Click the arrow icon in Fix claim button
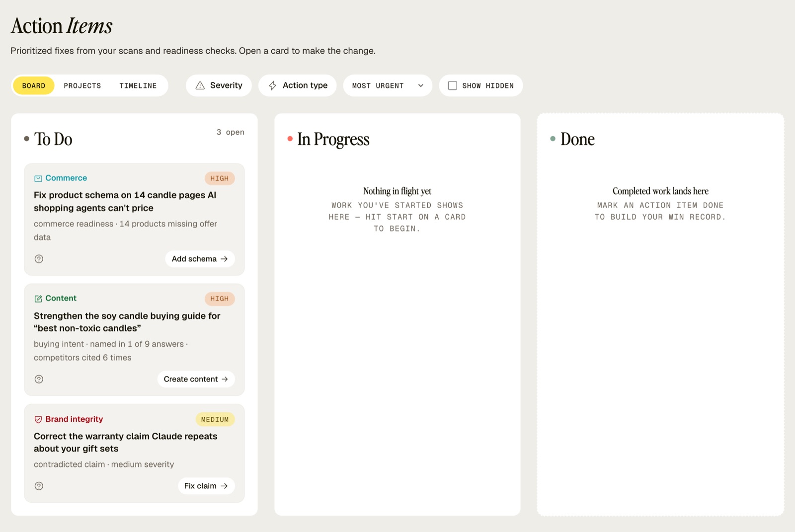The height and width of the screenshot is (532, 795). pyautogui.click(x=224, y=486)
